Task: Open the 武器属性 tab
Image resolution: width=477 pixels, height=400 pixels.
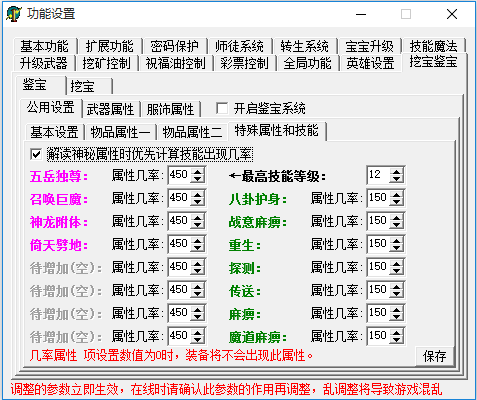Action: tap(110, 109)
